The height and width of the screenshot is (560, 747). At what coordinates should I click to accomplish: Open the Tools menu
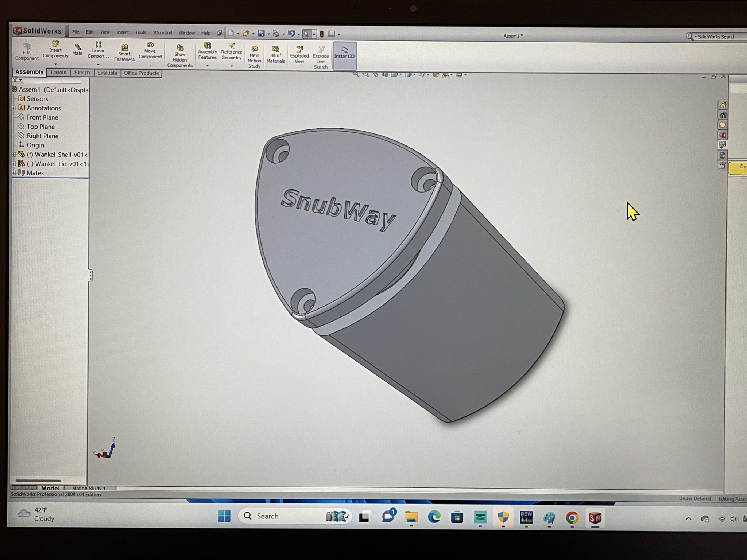140,32
